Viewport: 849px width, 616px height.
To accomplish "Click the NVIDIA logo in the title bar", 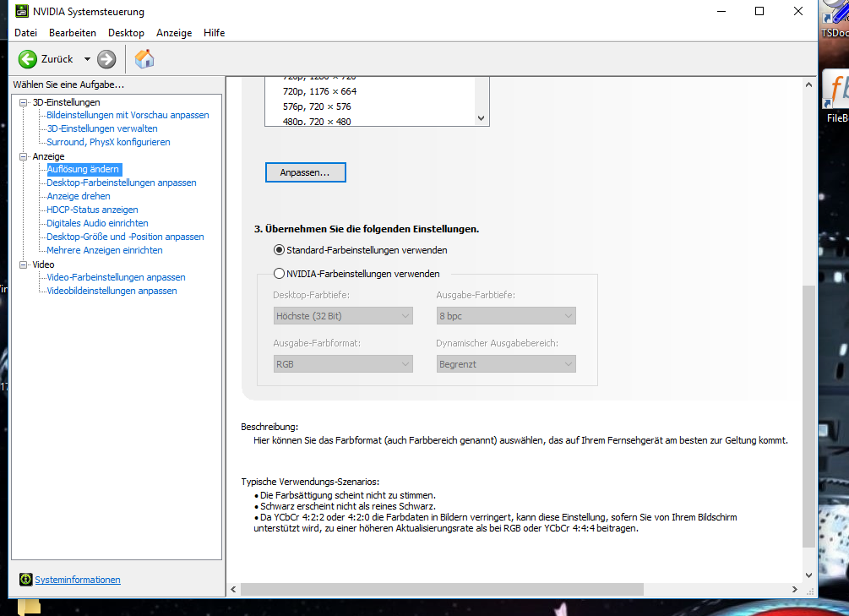I will tap(22, 11).
